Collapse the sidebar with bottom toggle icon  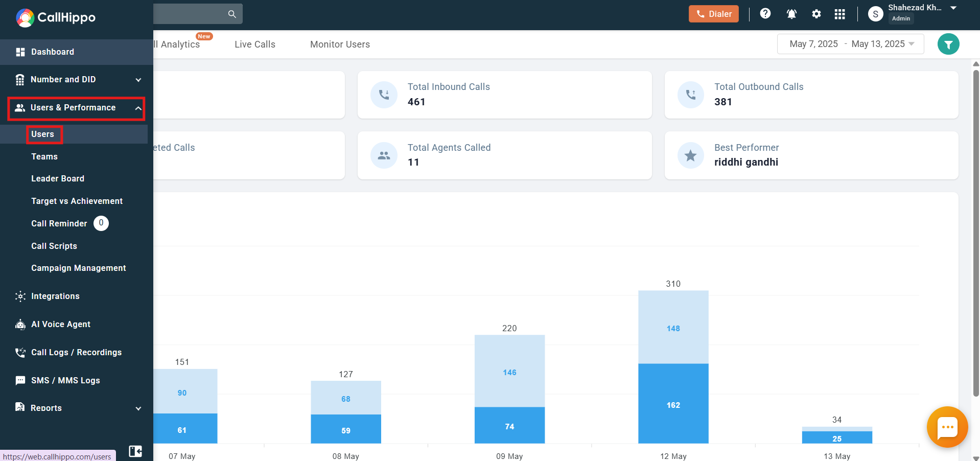click(x=135, y=451)
